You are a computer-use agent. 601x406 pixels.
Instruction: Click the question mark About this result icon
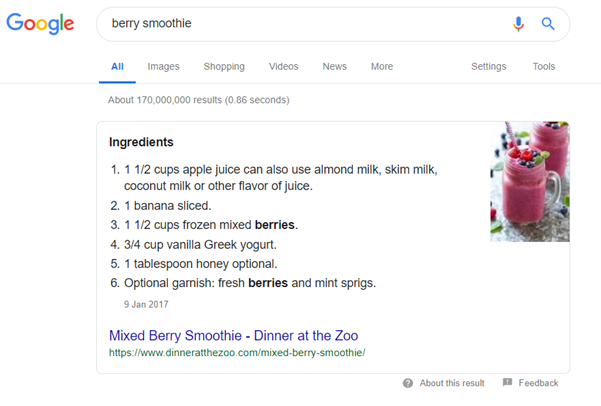click(408, 383)
